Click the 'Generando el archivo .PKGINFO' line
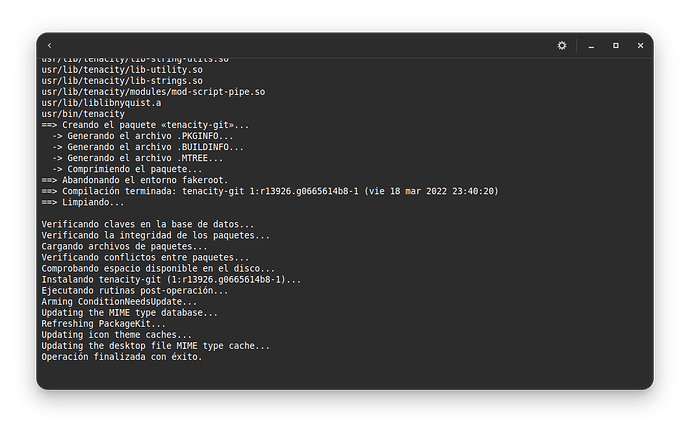Screen dimensions: 690x430 point(143,136)
